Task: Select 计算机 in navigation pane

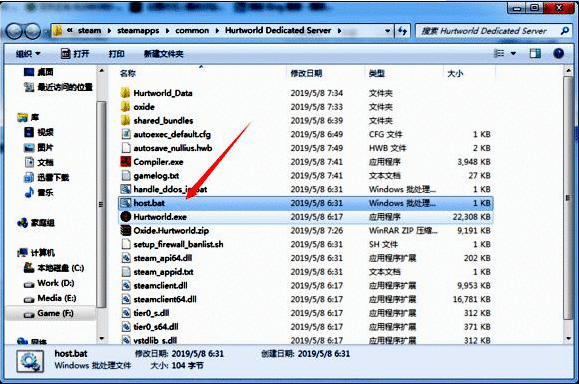Action: coord(36,253)
